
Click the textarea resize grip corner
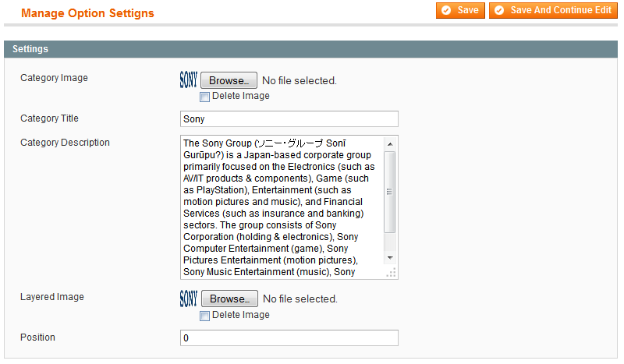point(392,273)
